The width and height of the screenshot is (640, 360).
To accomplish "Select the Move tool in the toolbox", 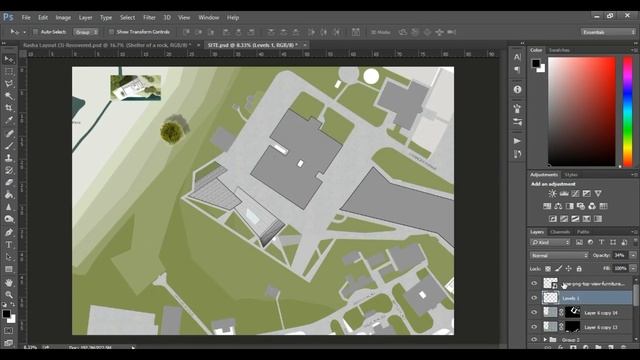I will pos(9,59).
